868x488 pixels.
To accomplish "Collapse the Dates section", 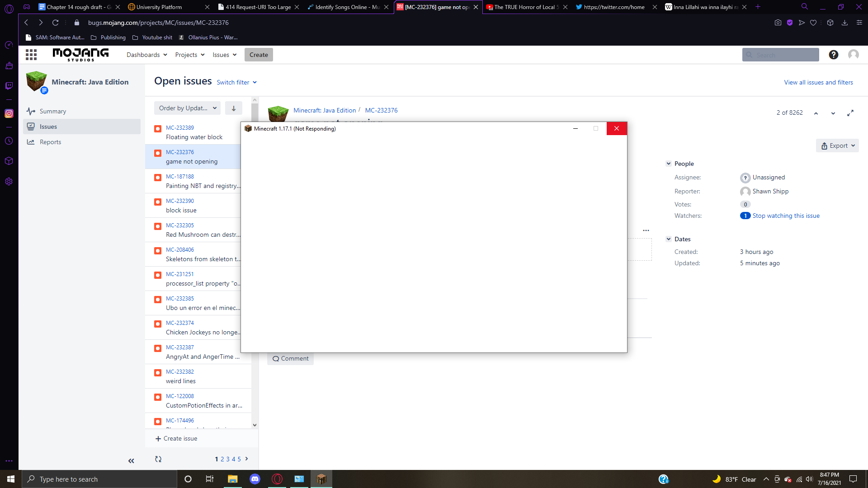I will 669,239.
